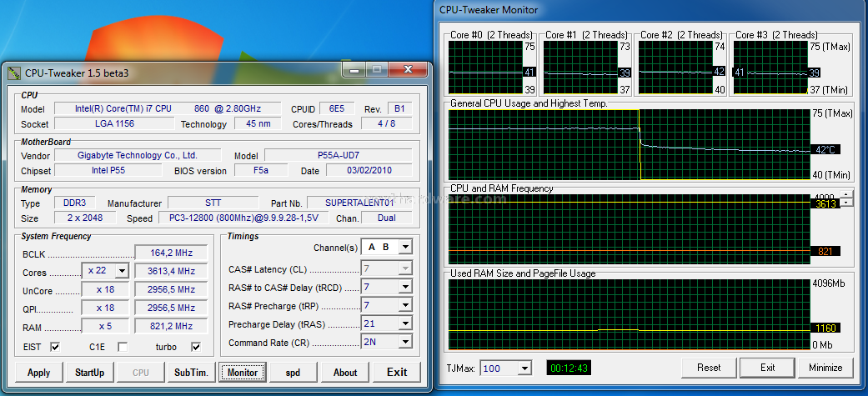Viewport: 868px width, 396px height.
Task: Open the Precharge Delay (tRAS) dropdown
Action: point(406,323)
